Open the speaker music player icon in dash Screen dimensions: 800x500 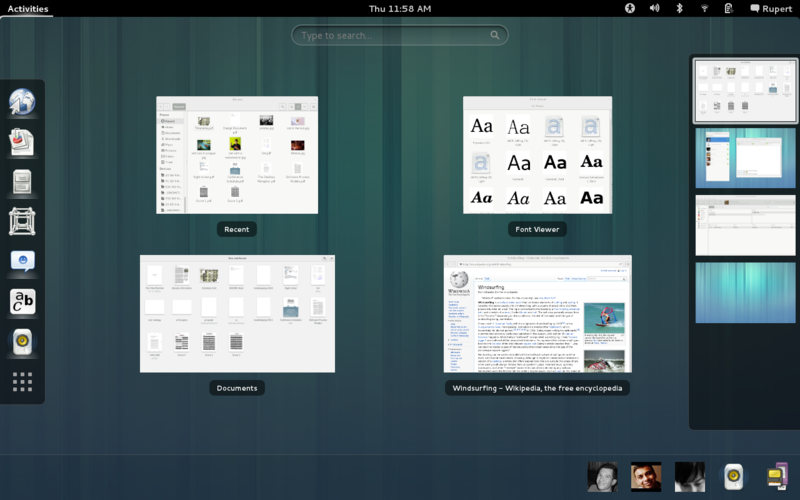pyautogui.click(x=22, y=342)
